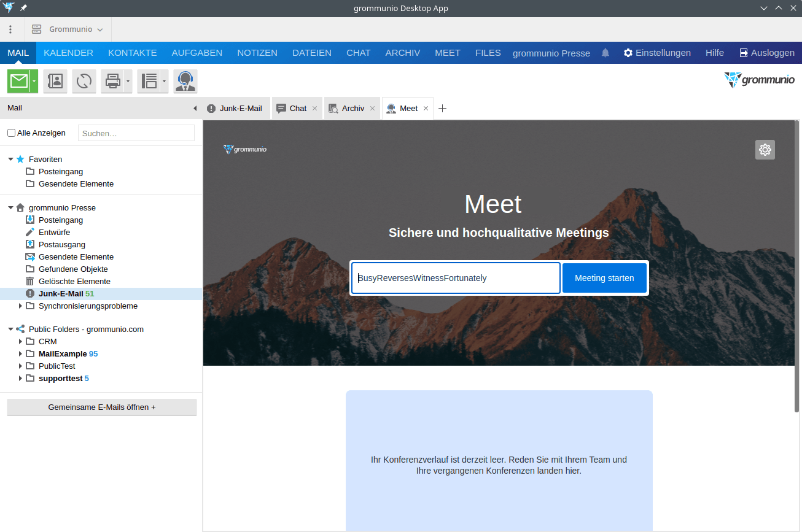The width and height of the screenshot is (802, 532).
Task: Open the Gelöschte Elemente folder
Action: pyautogui.click(x=74, y=281)
